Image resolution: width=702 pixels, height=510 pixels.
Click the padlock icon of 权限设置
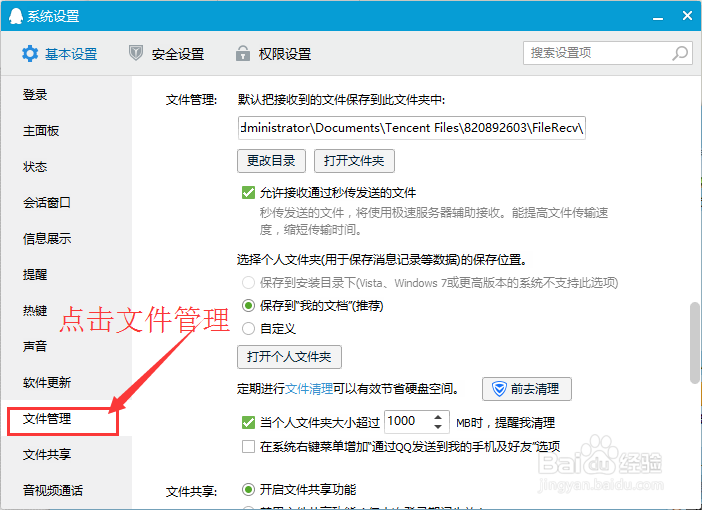click(243, 53)
